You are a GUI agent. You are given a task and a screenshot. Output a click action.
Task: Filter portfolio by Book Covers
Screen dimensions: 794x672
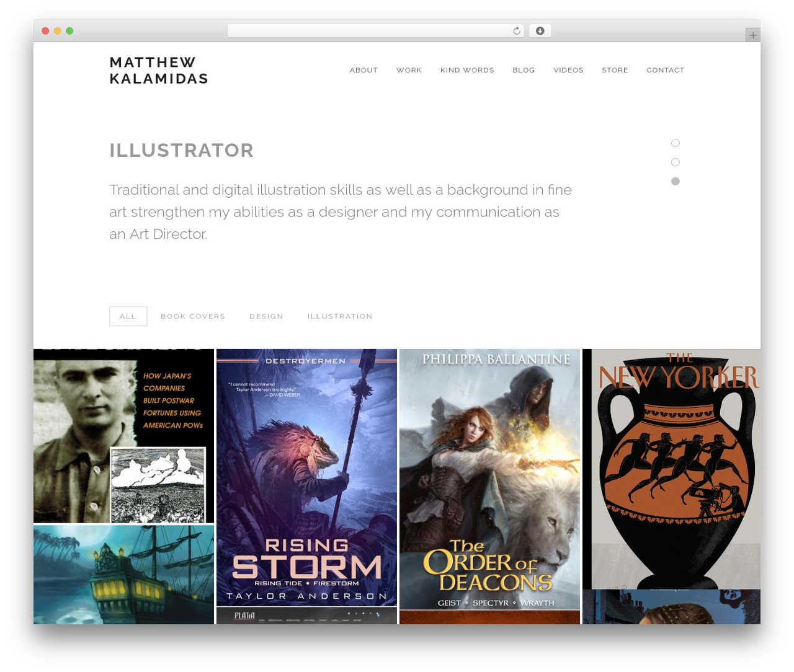[x=193, y=316]
